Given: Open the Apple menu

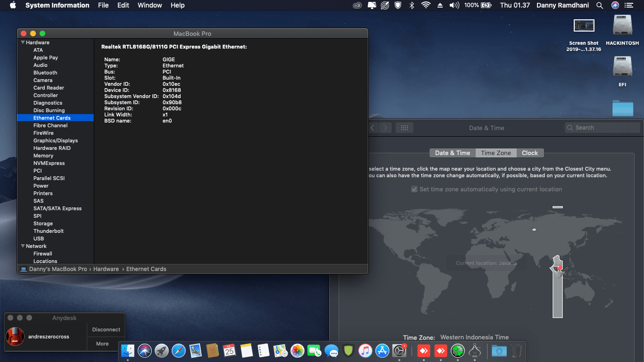Looking at the screenshot, I should click(13, 5).
